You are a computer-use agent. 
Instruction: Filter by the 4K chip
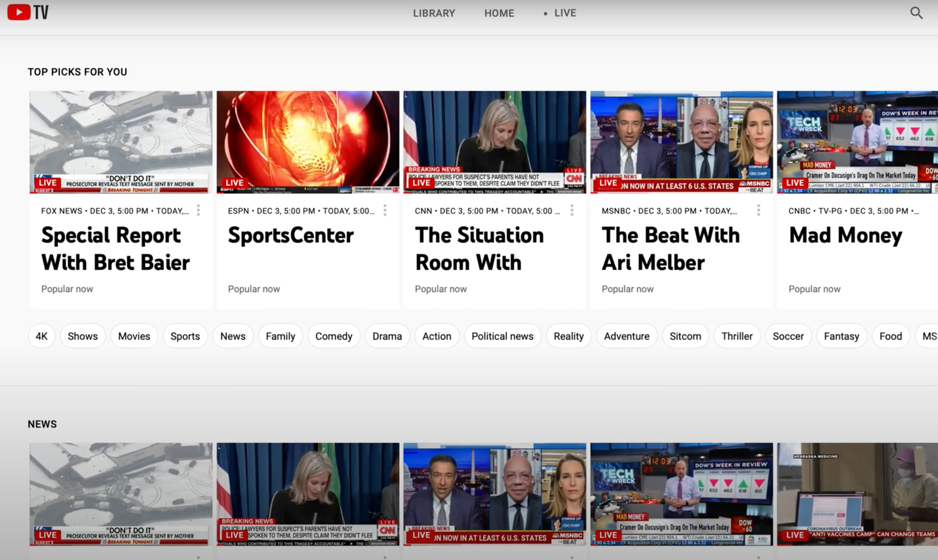pos(41,336)
